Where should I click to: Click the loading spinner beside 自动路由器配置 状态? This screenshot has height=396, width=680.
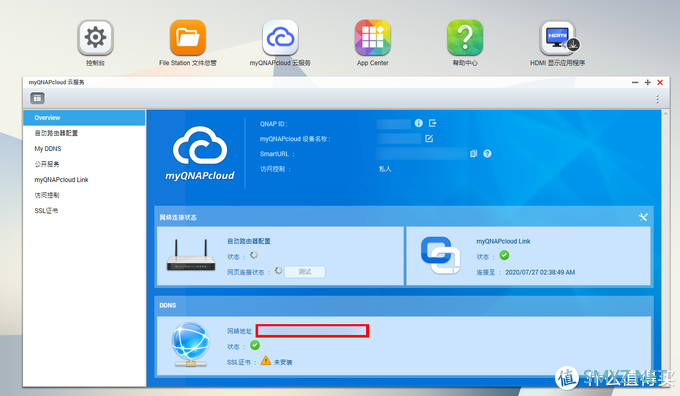click(254, 255)
